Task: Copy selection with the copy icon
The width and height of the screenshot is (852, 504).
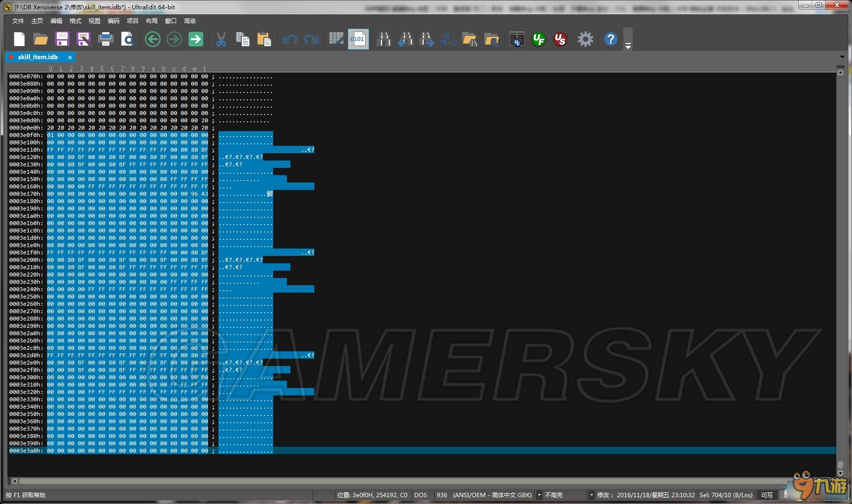Action: (242, 39)
